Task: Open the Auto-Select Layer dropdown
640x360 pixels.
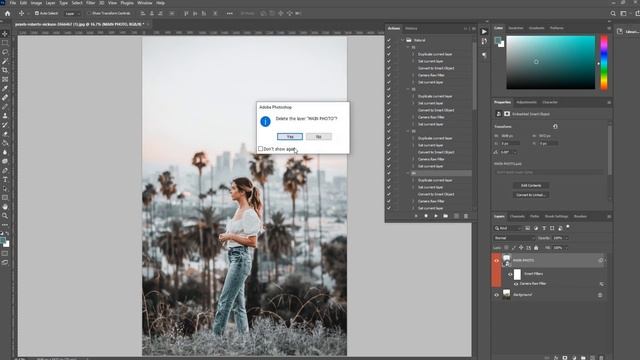Action: 71,13
